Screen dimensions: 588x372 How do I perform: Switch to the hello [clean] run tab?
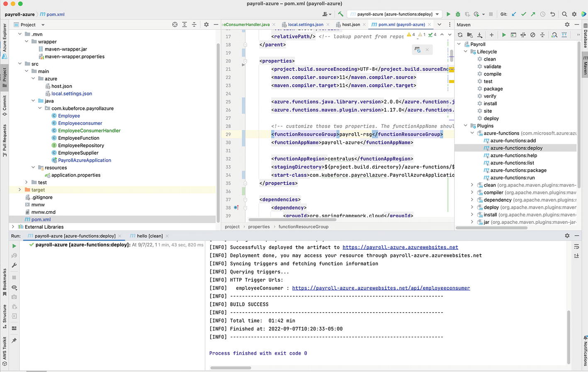(150, 236)
